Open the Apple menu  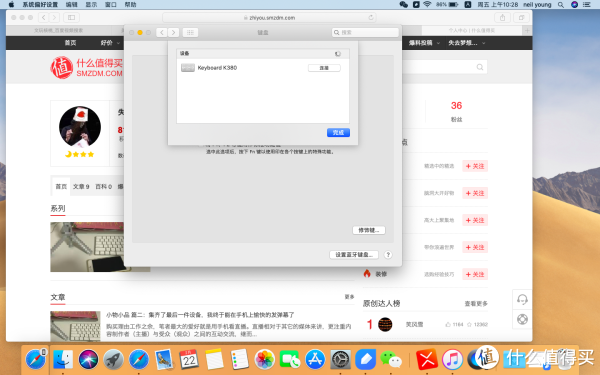(11, 5)
